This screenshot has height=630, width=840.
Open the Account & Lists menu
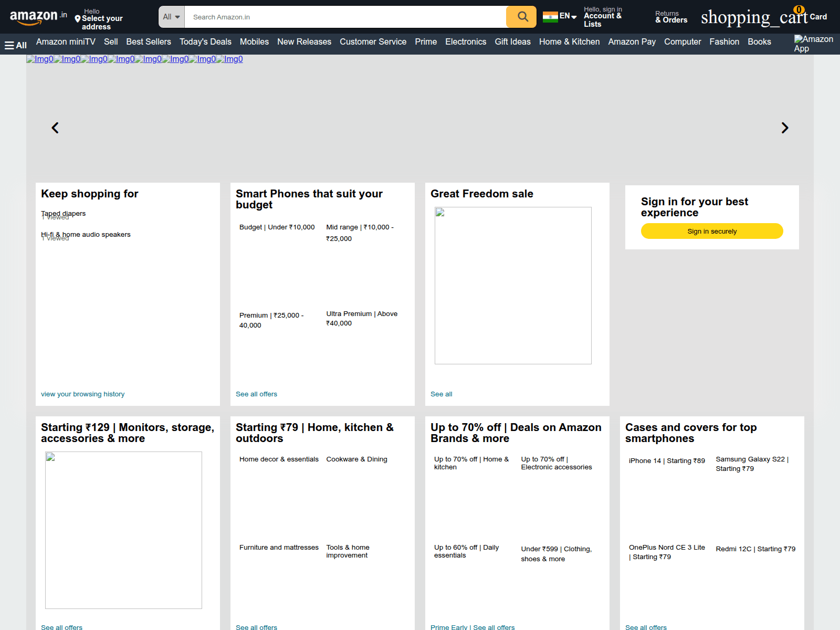(x=603, y=17)
